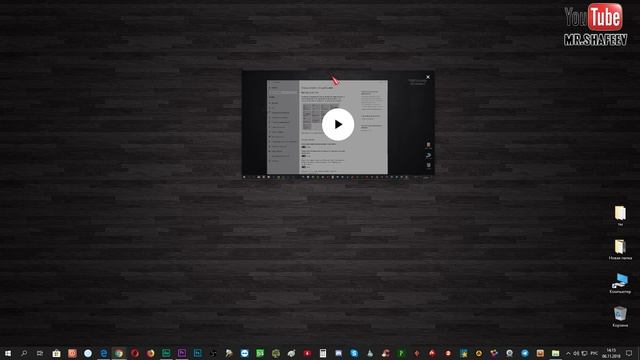Select the top desktop folder icon
Screen dimensions: 640x360
pyautogui.click(x=620, y=216)
